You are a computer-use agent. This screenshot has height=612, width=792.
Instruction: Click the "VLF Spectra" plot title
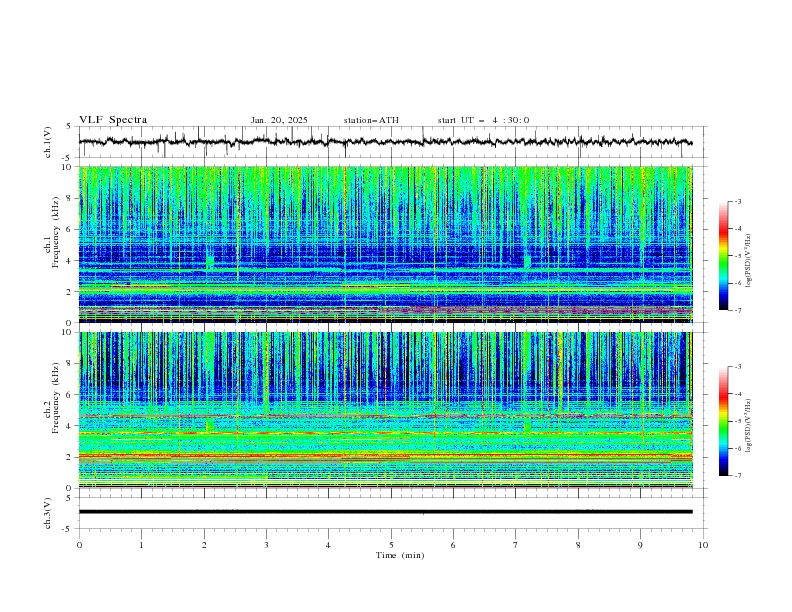tap(113, 120)
